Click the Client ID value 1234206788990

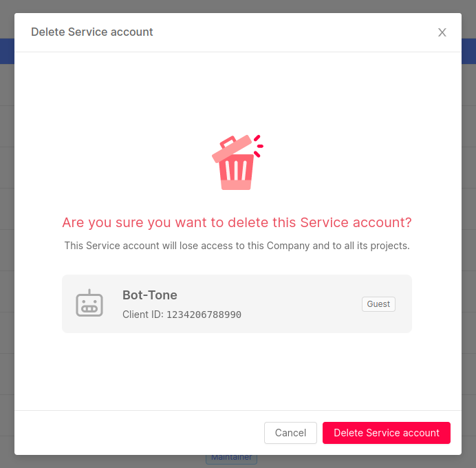pos(204,315)
